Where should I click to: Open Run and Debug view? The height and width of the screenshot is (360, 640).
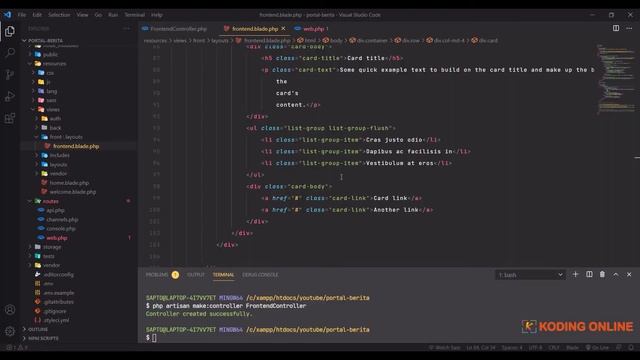10,96
